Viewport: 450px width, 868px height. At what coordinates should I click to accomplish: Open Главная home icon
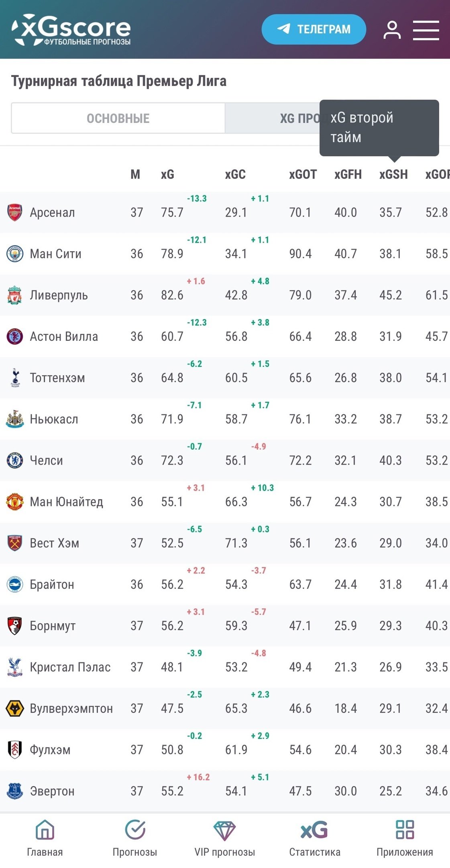pos(45,830)
